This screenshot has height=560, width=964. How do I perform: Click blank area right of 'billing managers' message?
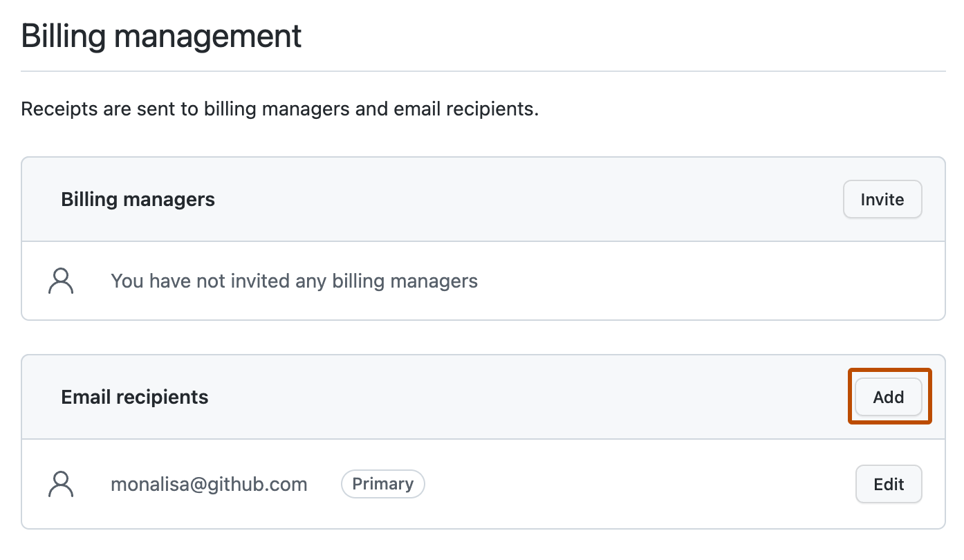pos(692,281)
